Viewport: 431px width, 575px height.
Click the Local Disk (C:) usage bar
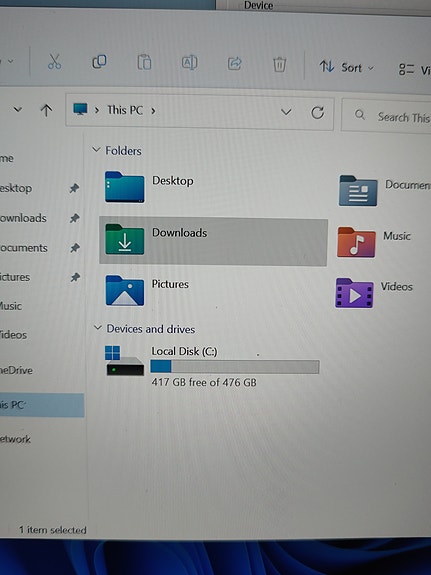tap(235, 367)
